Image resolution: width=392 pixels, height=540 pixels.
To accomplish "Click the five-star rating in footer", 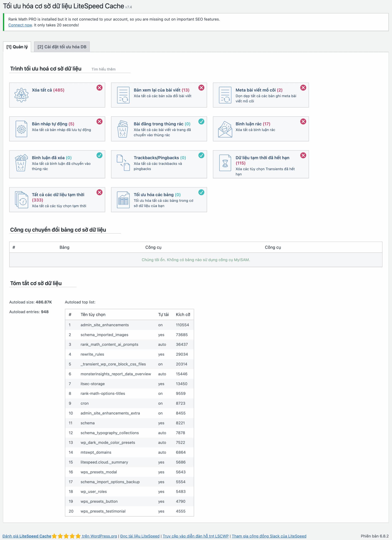I will [66, 536].
